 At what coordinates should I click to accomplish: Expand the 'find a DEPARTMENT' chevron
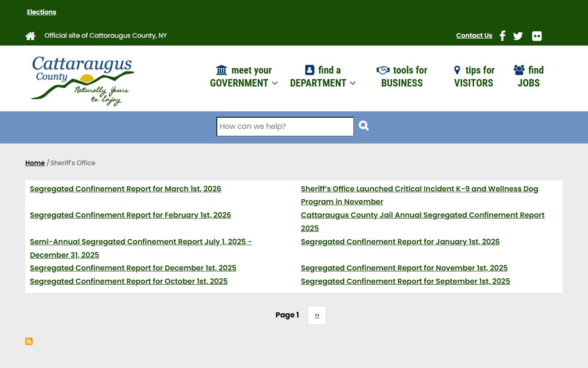coord(353,83)
